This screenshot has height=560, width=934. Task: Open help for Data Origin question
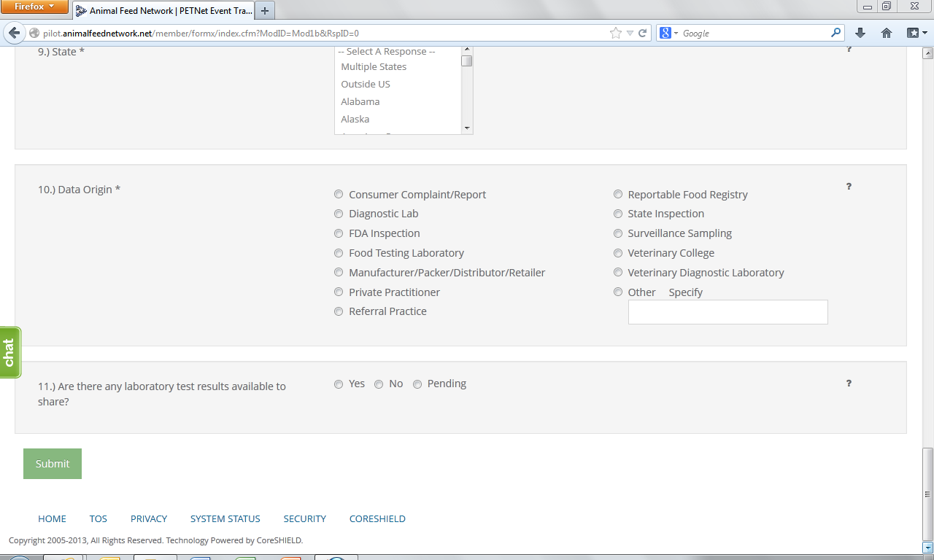[849, 187]
